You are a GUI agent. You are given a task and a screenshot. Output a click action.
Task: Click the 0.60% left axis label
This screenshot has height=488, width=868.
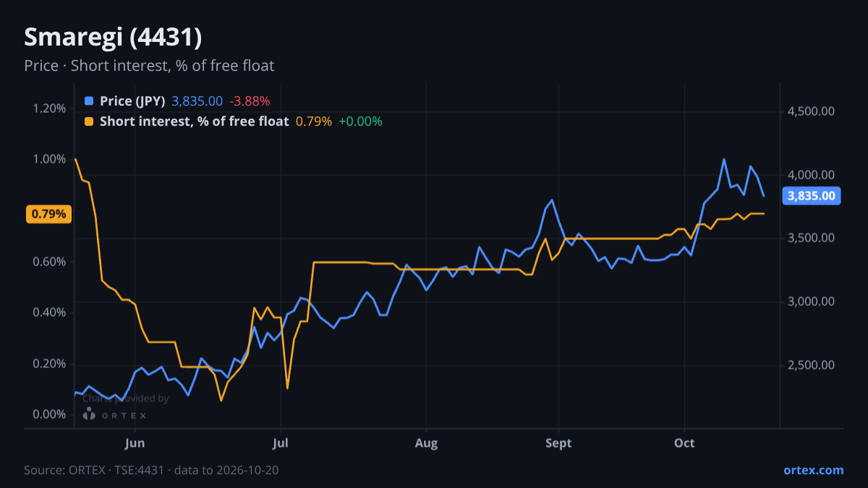[50, 262]
